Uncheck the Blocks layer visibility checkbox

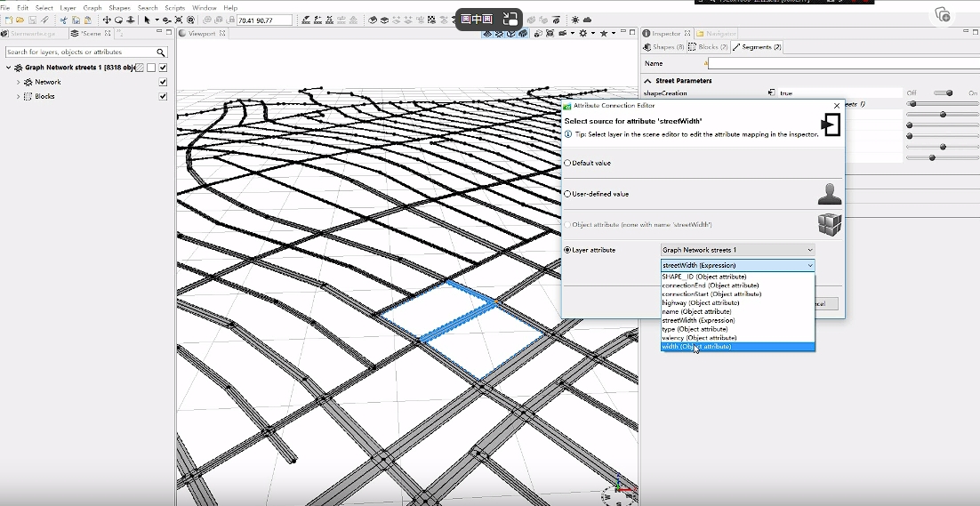163,96
